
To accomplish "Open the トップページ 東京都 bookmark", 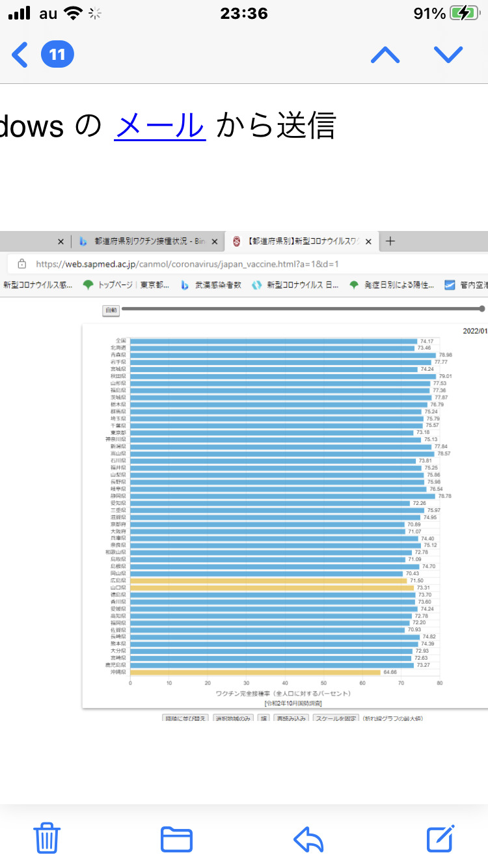I will pos(127,285).
